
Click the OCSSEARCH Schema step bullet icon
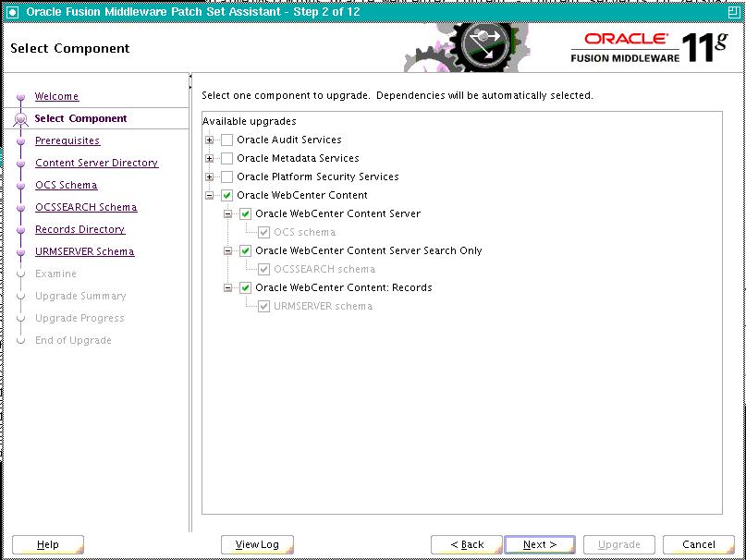(x=21, y=209)
